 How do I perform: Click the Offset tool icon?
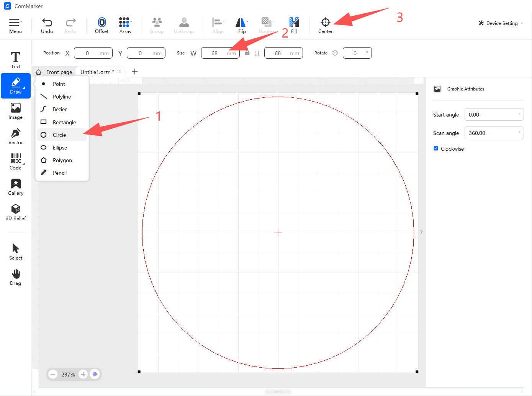(x=101, y=25)
